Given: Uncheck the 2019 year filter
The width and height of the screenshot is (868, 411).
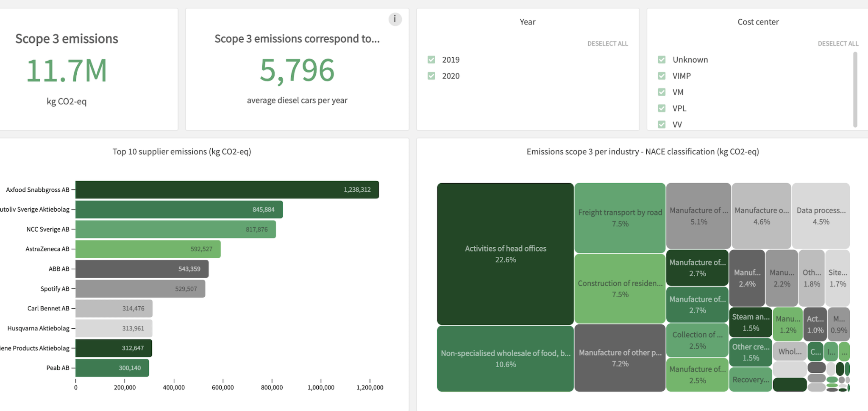Looking at the screenshot, I should tap(431, 59).
